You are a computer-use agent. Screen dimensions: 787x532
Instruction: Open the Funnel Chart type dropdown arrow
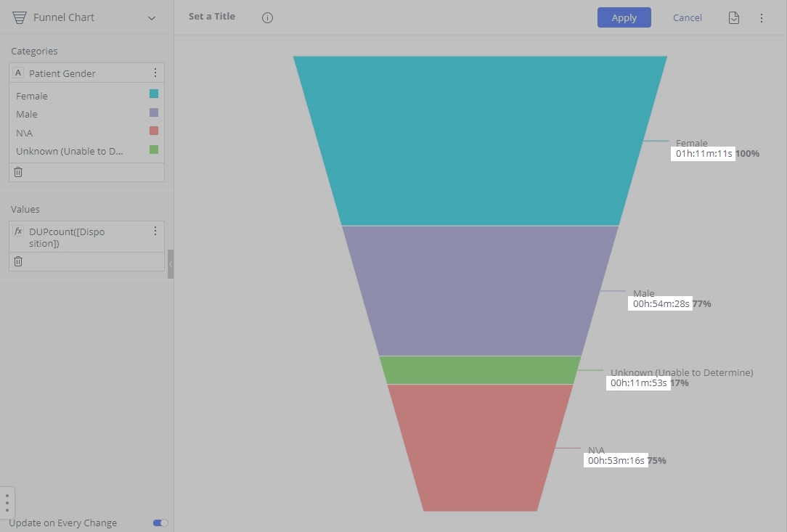coord(152,18)
